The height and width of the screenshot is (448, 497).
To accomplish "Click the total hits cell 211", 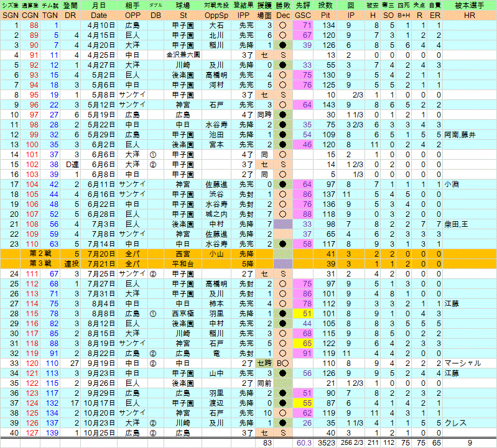I will [x=373, y=443].
